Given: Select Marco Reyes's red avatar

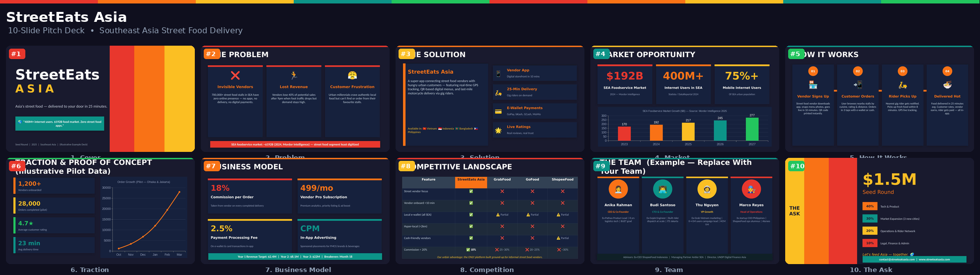Looking at the screenshot, I should coord(751,189).
